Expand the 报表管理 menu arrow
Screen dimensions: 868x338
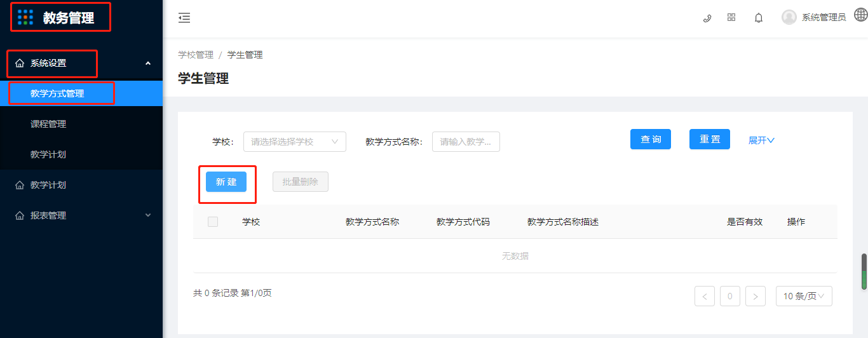(x=148, y=215)
